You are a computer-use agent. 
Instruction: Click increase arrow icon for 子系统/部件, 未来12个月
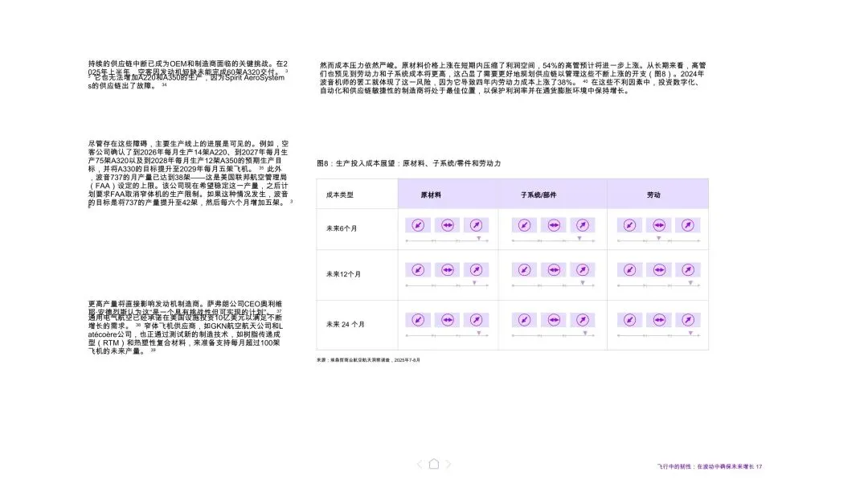tap(583, 270)
